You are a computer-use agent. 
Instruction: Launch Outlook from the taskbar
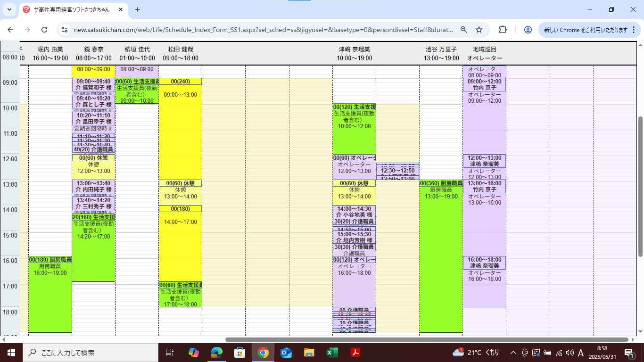[x=286, y=353]
